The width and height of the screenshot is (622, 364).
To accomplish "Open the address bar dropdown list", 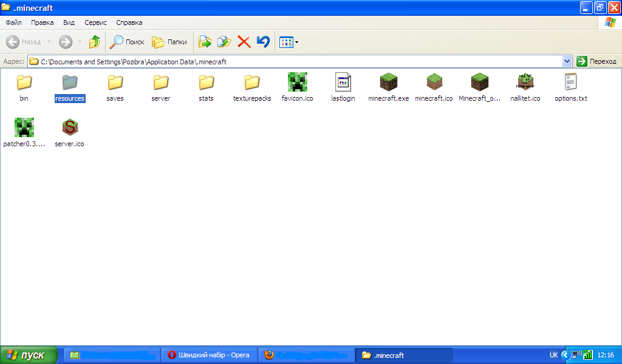I will tap(567, 61).
